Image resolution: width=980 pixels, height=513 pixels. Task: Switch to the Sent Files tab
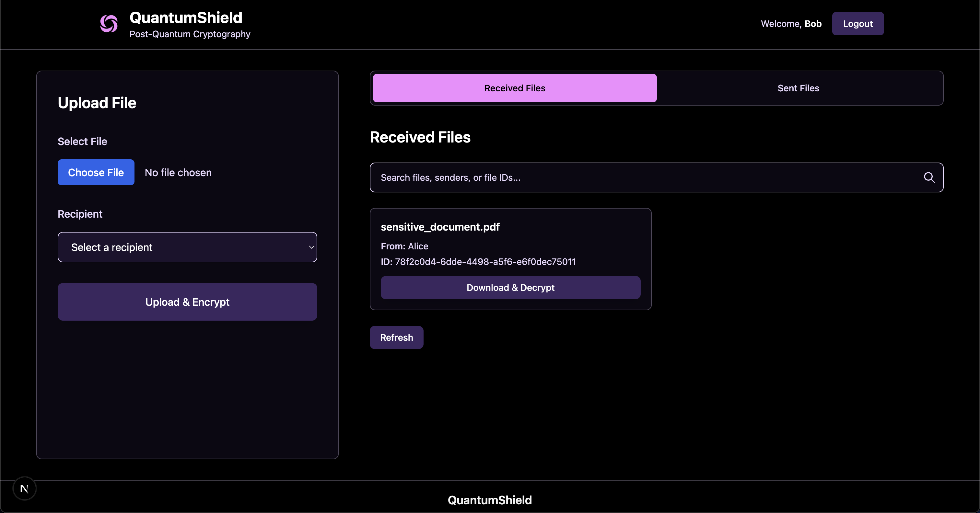[798, 88]
